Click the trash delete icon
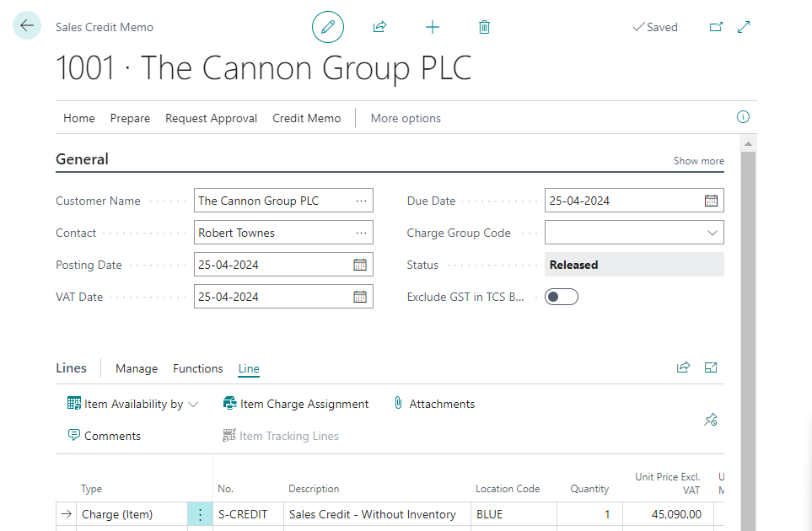 (484, 27)
